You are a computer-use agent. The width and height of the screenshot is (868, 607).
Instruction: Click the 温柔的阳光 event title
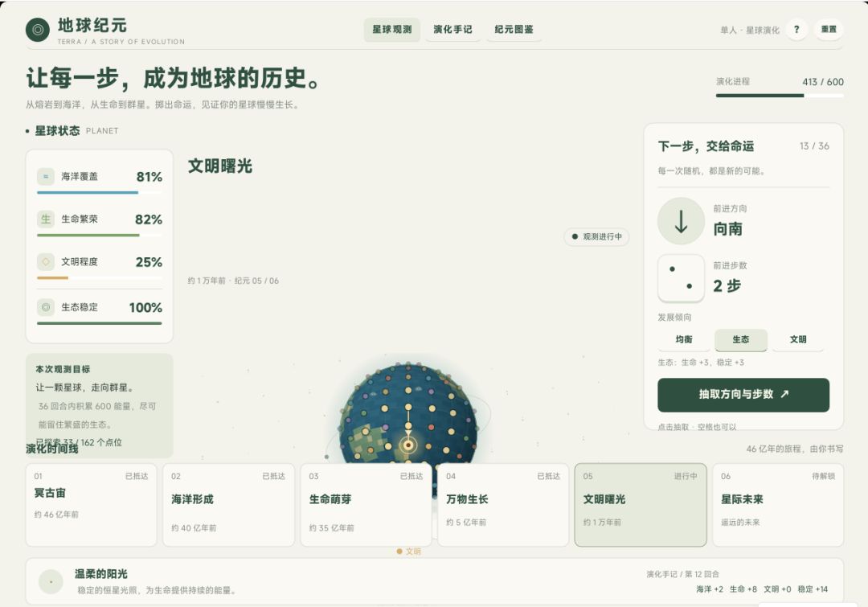coord(101,574)
